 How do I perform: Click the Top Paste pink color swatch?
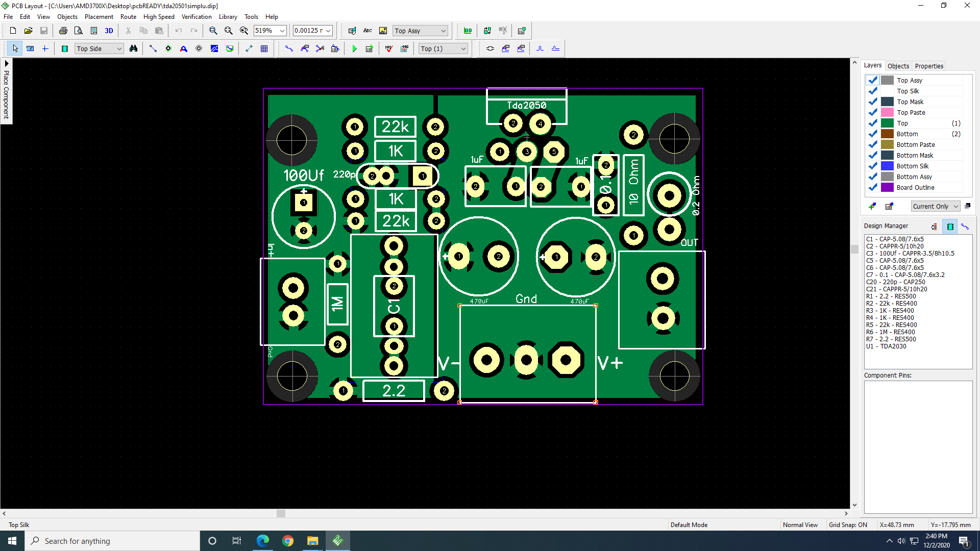click(888, 112)
